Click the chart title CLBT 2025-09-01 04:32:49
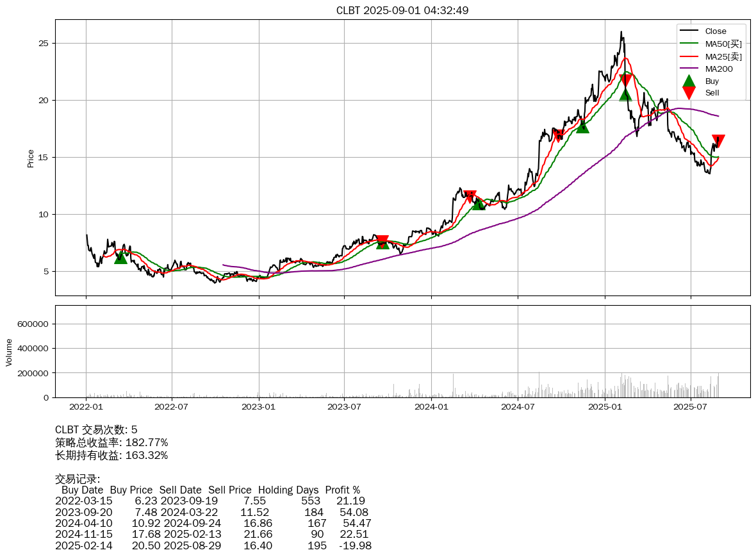756x557 pixels. tap(402, 10)
